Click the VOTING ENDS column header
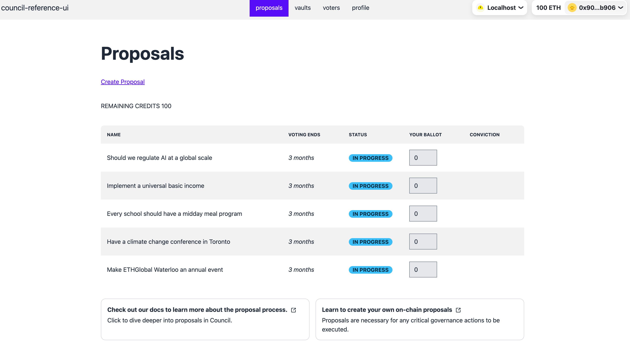The height and width of the screenshot is (364, 630). coord(304,135)
